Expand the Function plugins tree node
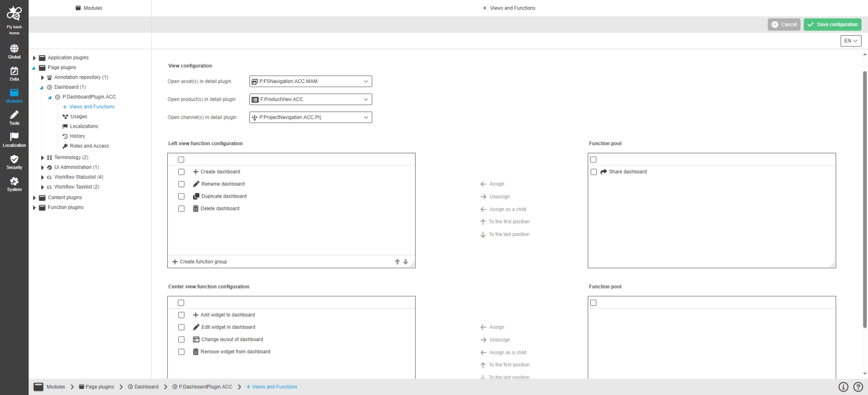The height and width of the screenshot is (395, 868). (34, 208)
